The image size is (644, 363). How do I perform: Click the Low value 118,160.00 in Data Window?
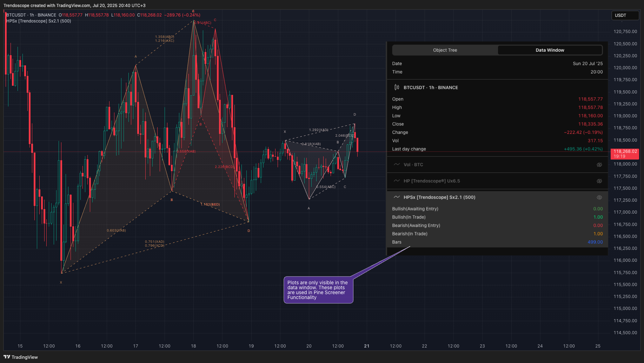pos(590,116)
